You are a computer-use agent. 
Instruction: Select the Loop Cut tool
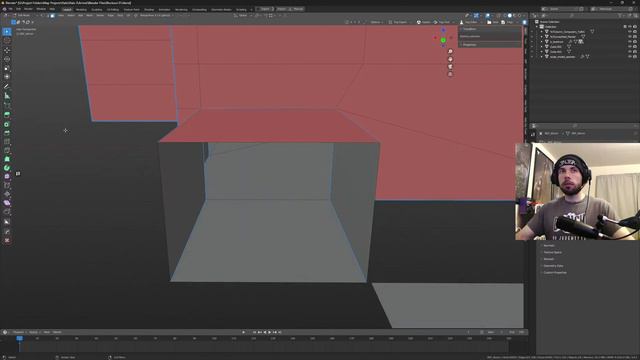(x=7, y=142)
